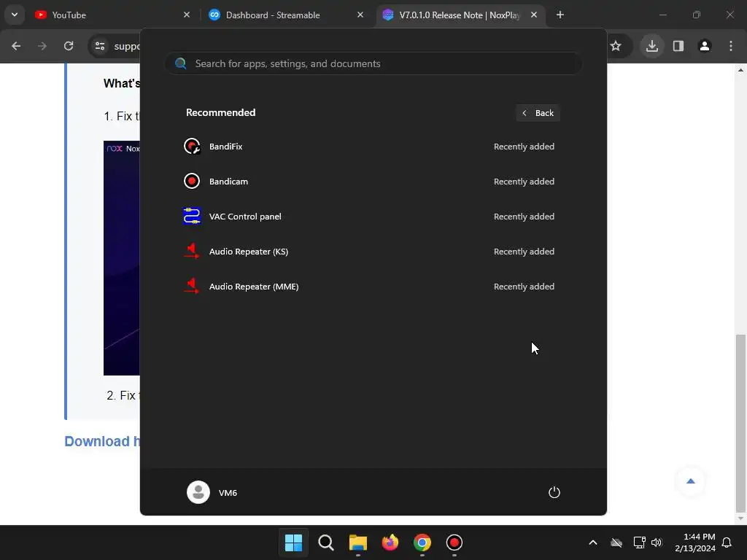
Task: Open Chrome downloads icon
Action: tap(651, 46)
